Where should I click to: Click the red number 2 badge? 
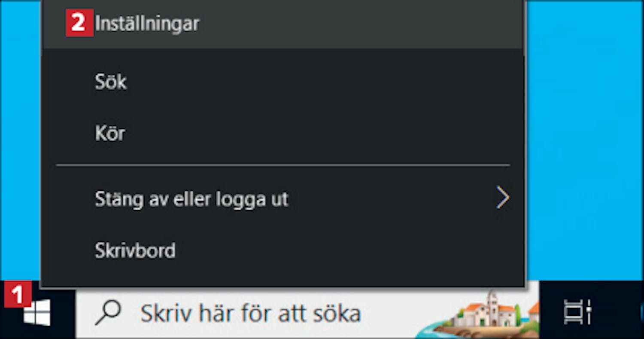[x=79, y=23]
